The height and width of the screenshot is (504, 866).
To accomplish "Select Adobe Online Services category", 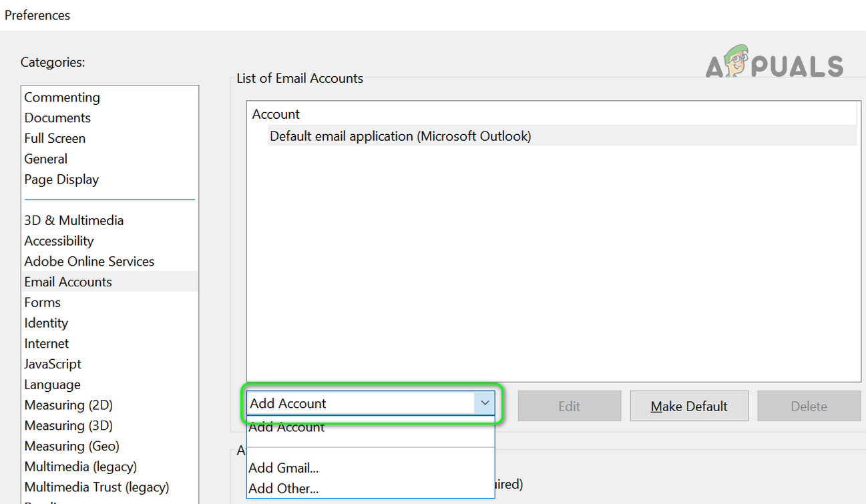I will [x=89, y=262].
